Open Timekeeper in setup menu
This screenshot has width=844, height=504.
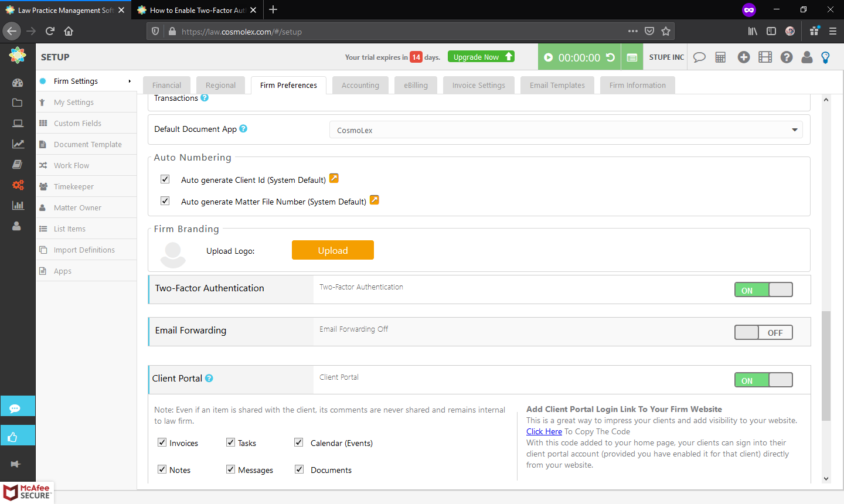pos(86,186)
